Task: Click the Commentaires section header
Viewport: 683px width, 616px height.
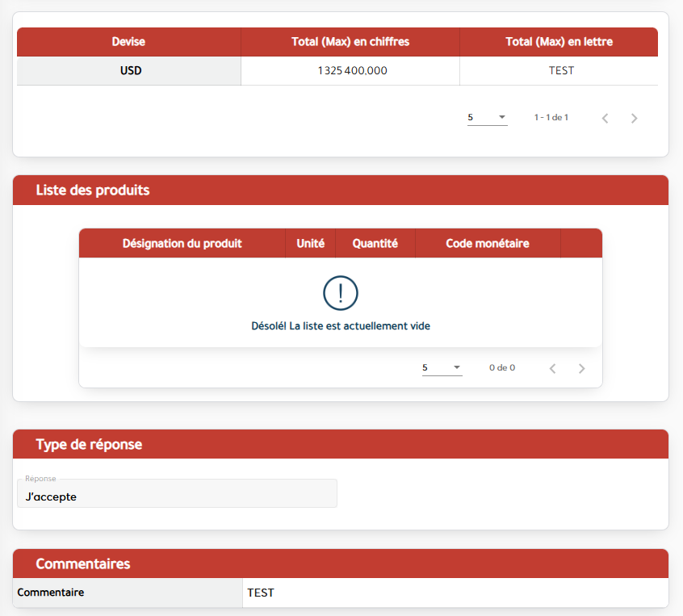Action: point(82,564)
